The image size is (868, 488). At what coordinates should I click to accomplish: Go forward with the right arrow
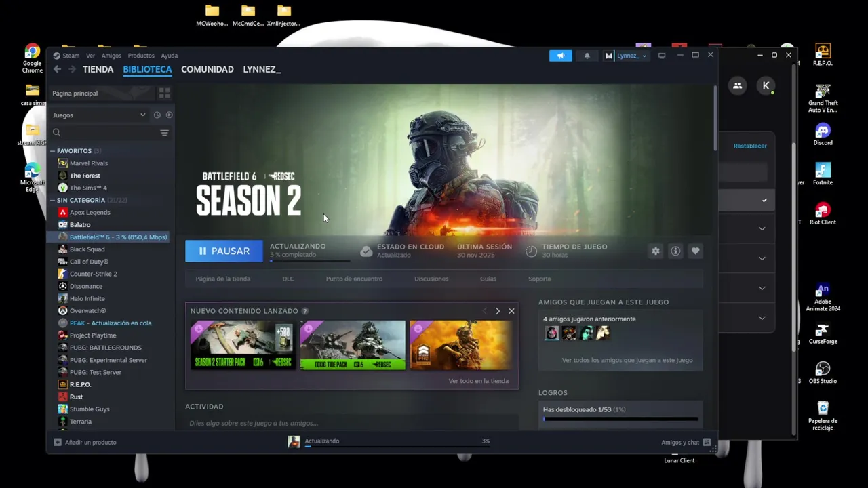(x=72, y=69)
